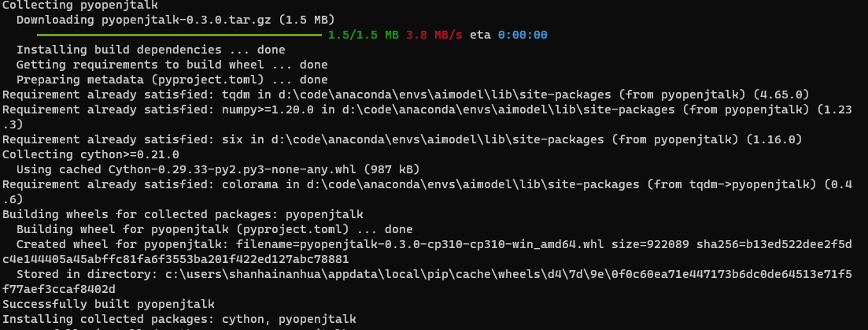Click "Building wheels for collected packages" line
Viewport: 868px width, 330px height.
click(183, 214)
